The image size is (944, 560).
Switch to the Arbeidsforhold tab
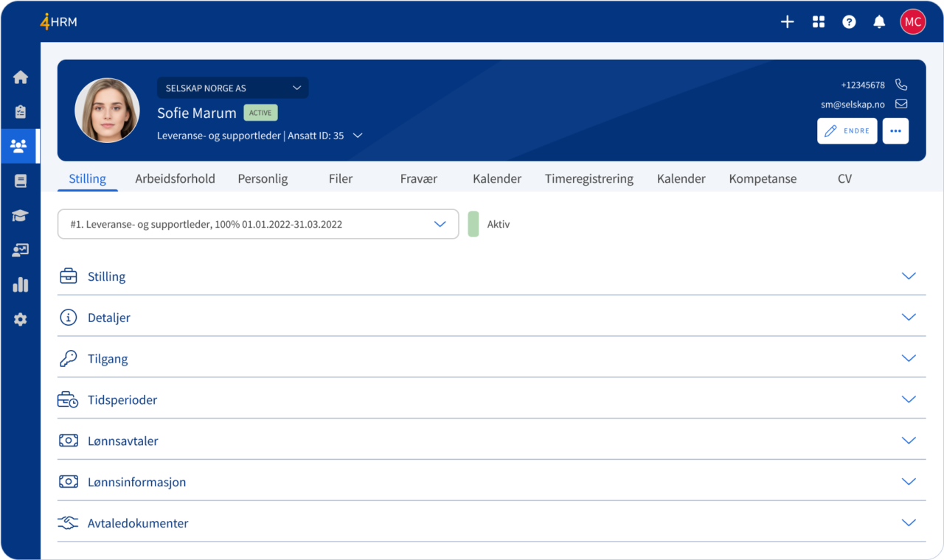pyautogui.click(x=176, y=178)
